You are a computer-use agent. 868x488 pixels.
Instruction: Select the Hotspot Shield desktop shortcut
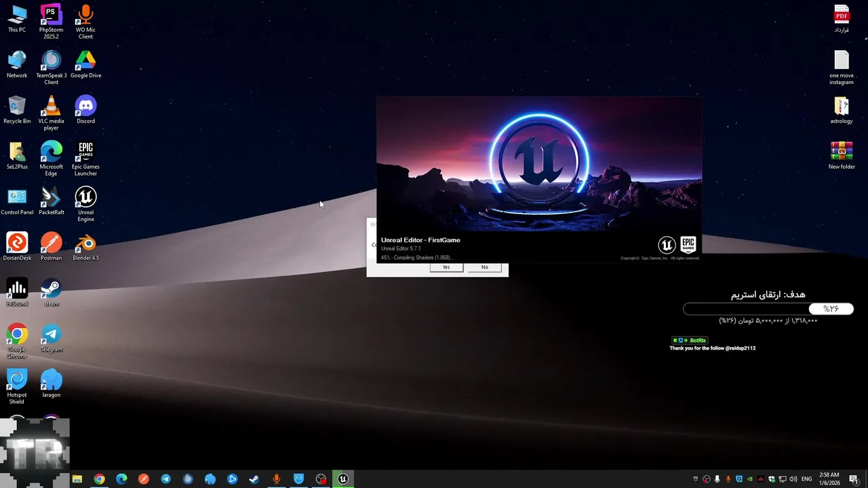tap(17, 386)
